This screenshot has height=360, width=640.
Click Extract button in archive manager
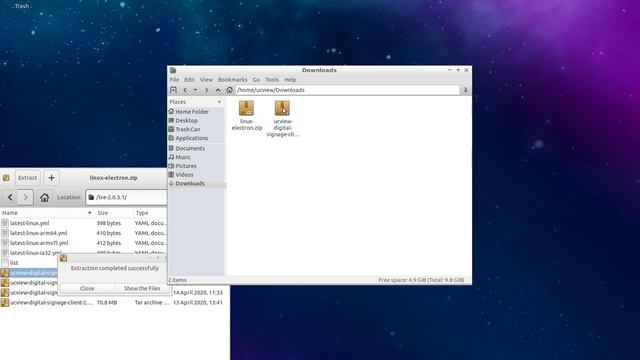(27, 178)
